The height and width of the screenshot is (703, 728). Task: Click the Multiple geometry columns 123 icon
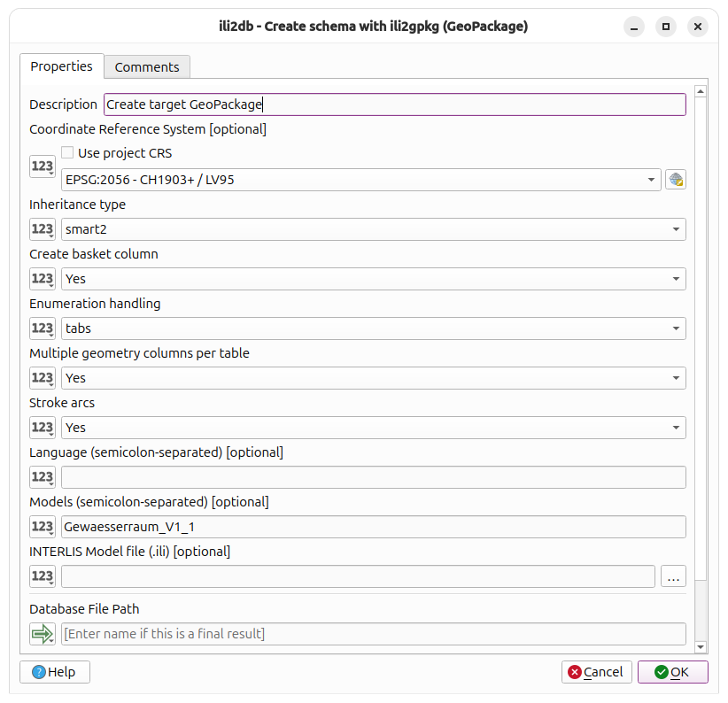click(x=43, y=378)
